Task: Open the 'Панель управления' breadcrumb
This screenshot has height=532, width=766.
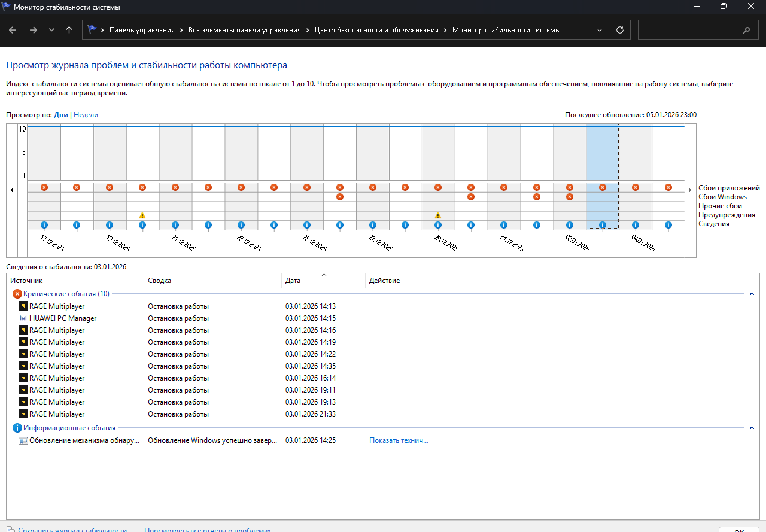Action: [142, 30]
